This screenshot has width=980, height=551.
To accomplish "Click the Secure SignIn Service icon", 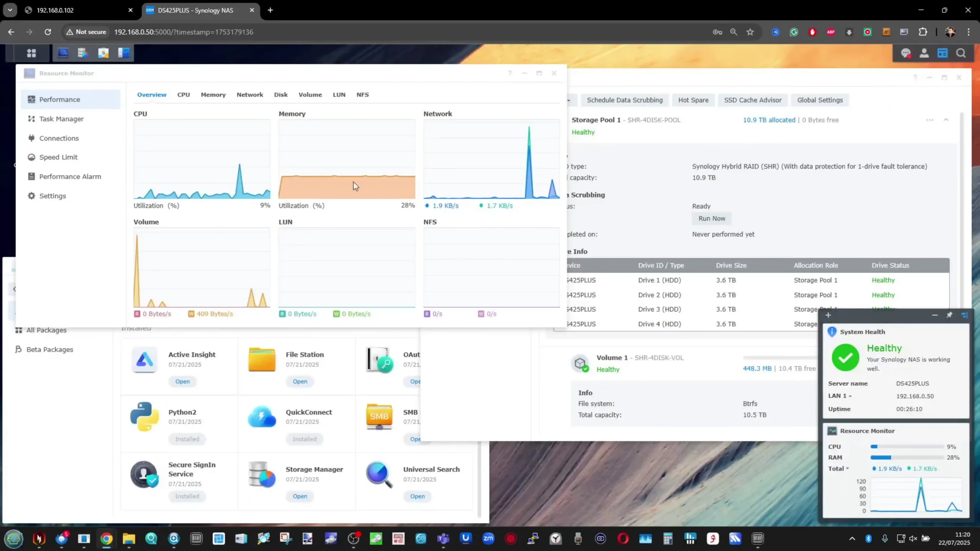I will click(144, 474).
